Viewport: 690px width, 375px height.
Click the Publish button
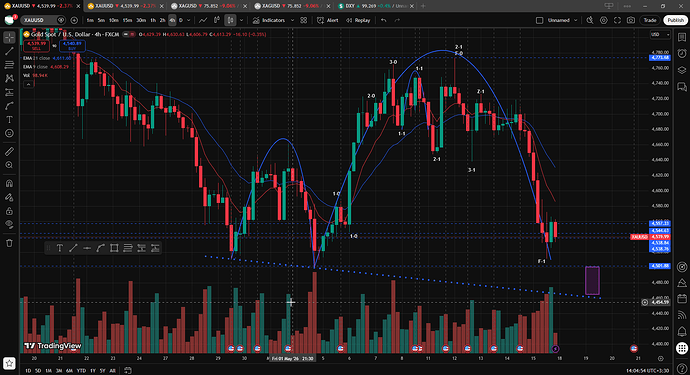coord(675,20)
